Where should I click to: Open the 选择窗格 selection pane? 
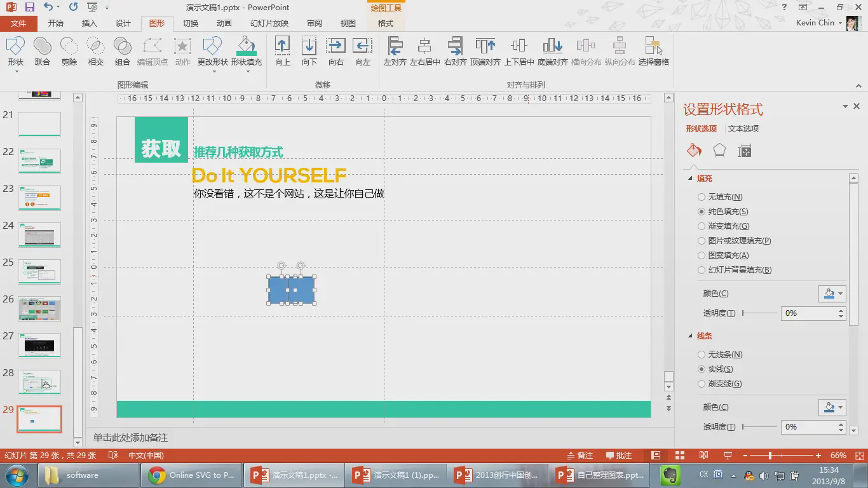pos(653,51)
